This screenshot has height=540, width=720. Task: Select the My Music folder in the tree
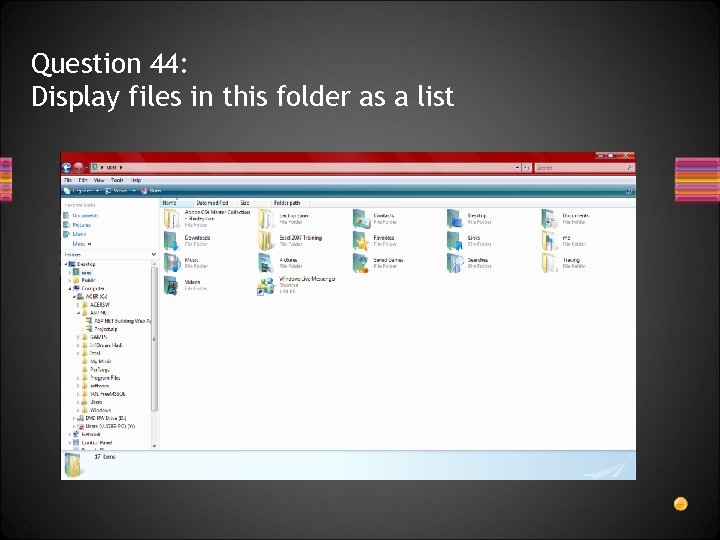coord(97,361)
